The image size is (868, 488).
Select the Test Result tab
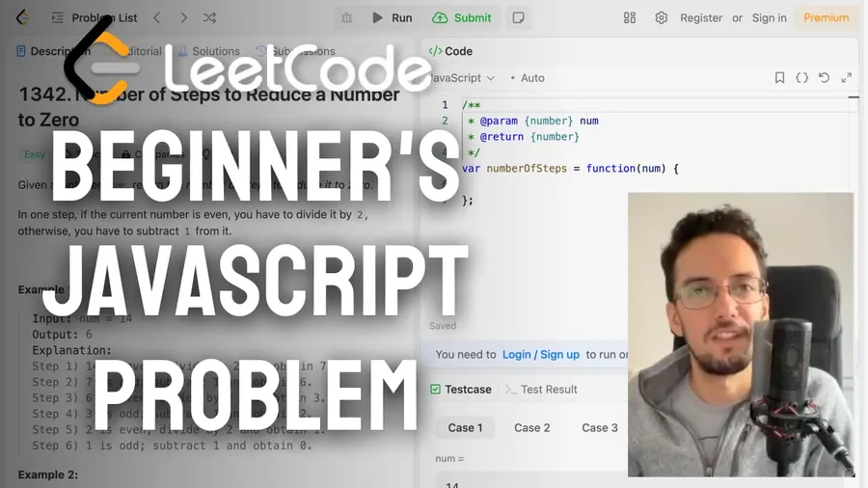541,390
